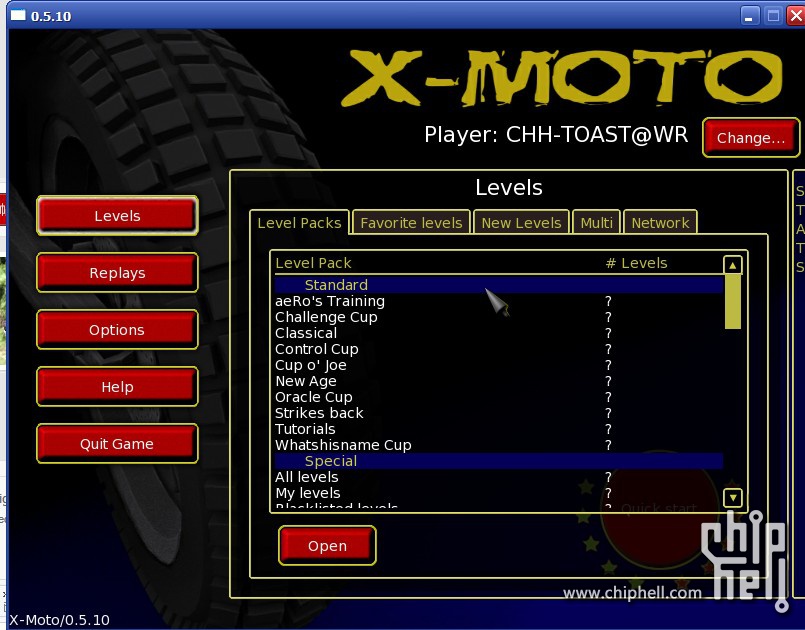This screenshot has height=630, width=805.
Task: Click the Player: CHH-TOAST@WR label
Action: click(x=556, y=135)
